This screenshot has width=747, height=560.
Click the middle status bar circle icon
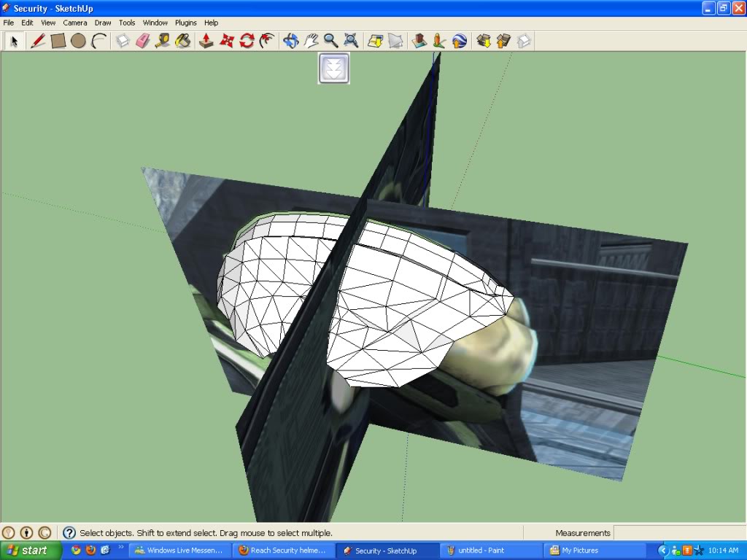pos(27,533)
